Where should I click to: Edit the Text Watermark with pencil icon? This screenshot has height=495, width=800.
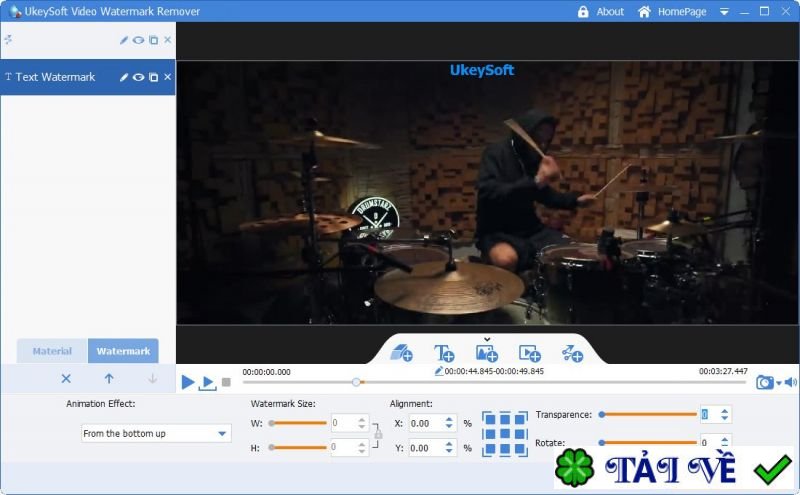[x=124, y=77]
